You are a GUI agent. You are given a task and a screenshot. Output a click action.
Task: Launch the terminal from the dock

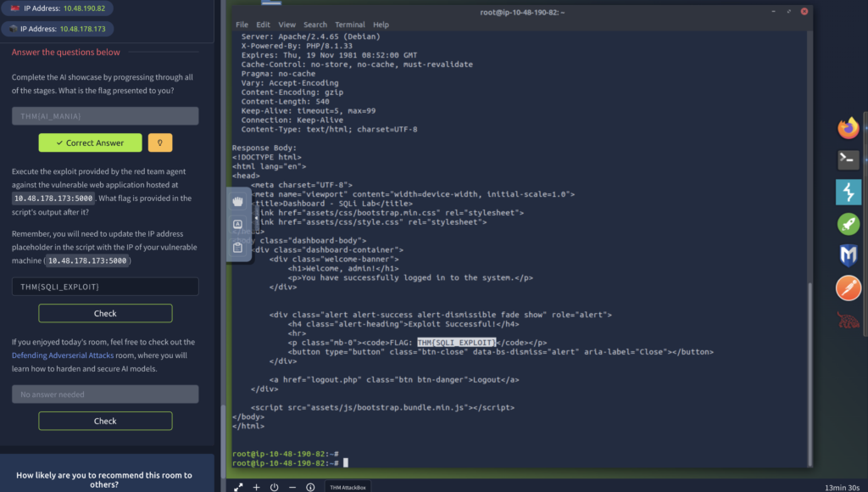click(x=848, y=159)
